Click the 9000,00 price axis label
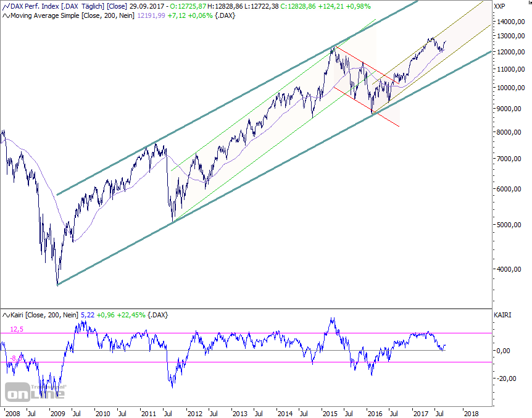 coord(509,109)
